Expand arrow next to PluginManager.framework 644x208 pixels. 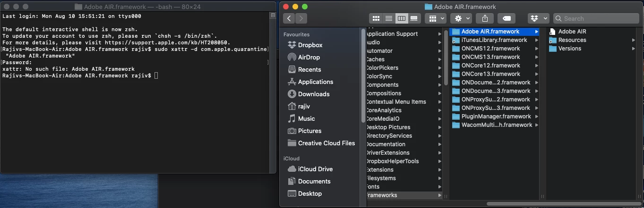point(537,116)
